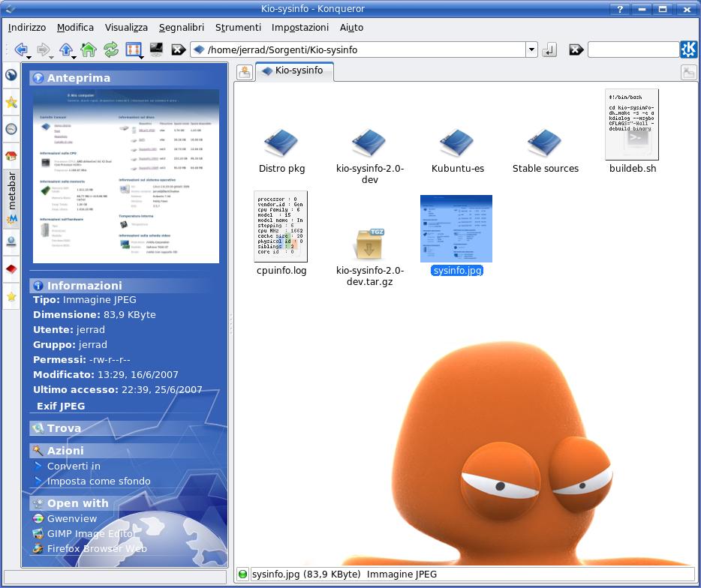Open the Aiuto menu
Screen dimensions: 701x588
351,28
